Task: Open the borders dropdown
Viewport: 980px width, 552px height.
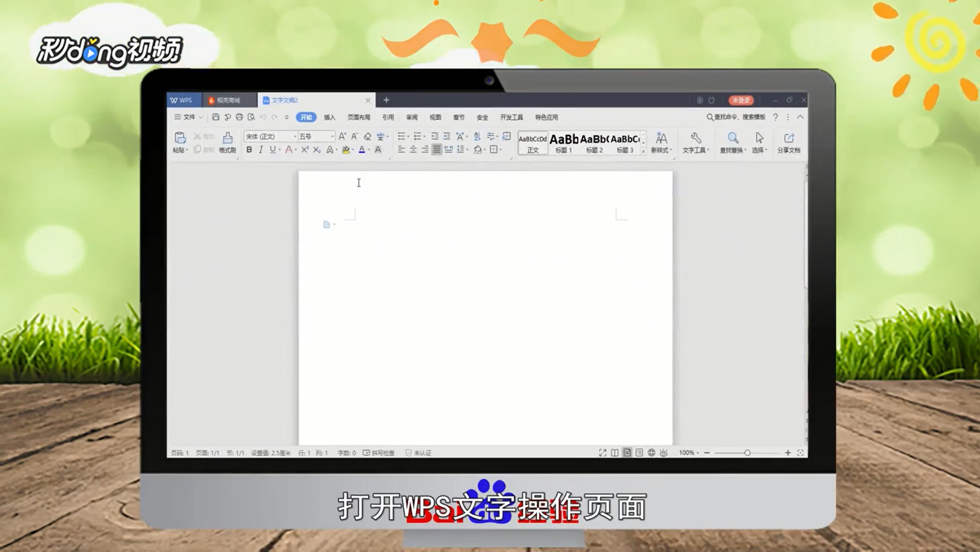Action: [x=501, y=150]
